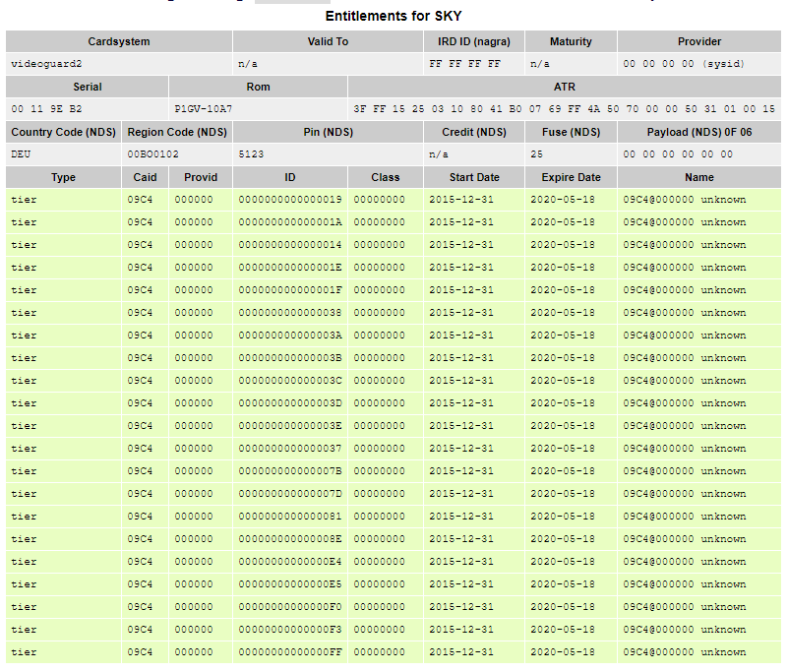Image resolution: width=788 pixels, height=672 pixels.
Task: Click the ATR header cell
Action: [565, 87]
